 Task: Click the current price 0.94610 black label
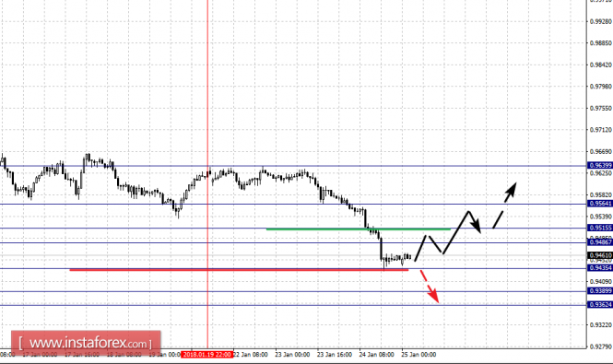tap(600, 255)
